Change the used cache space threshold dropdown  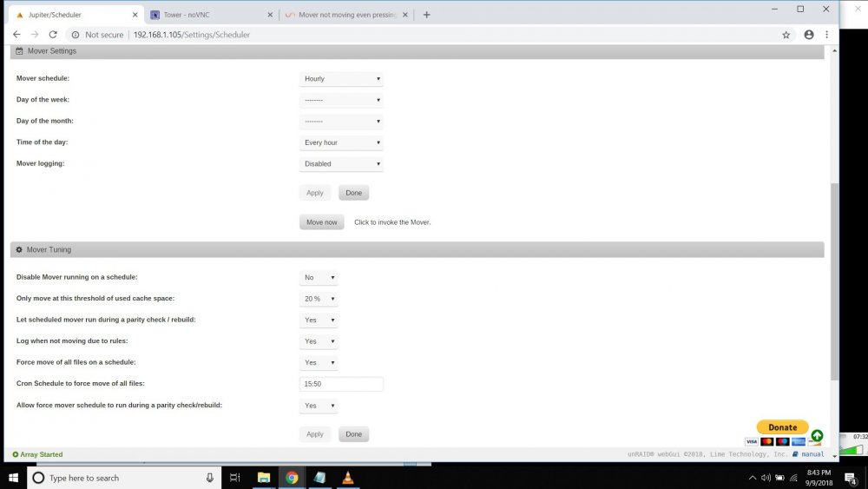(319, 299)
